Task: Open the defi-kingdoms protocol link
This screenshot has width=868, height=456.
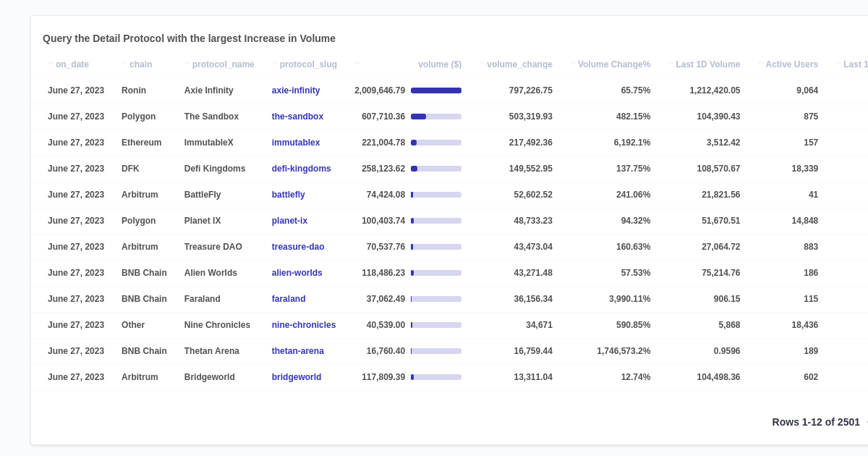Action: click(302, 168)
